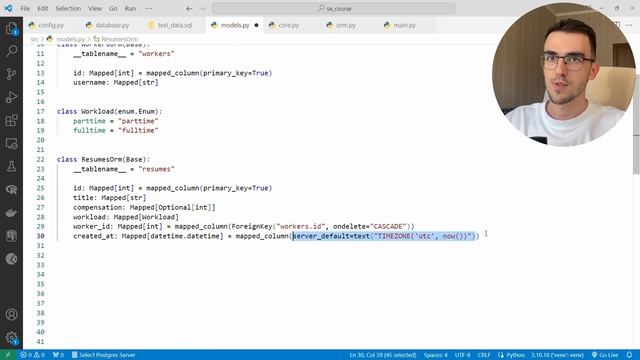Screen dimensions: 640x360
Task: Open the Edit menu
Action: tap(42, 8)
